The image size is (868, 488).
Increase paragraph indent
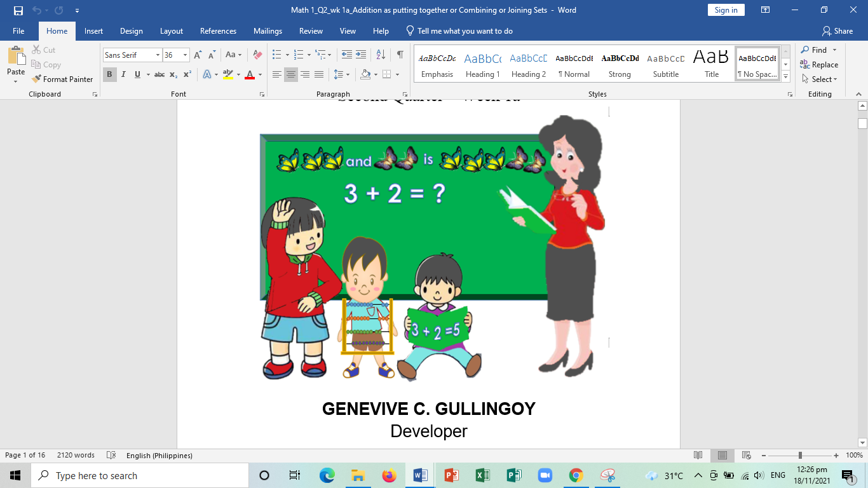pos(361,55)
